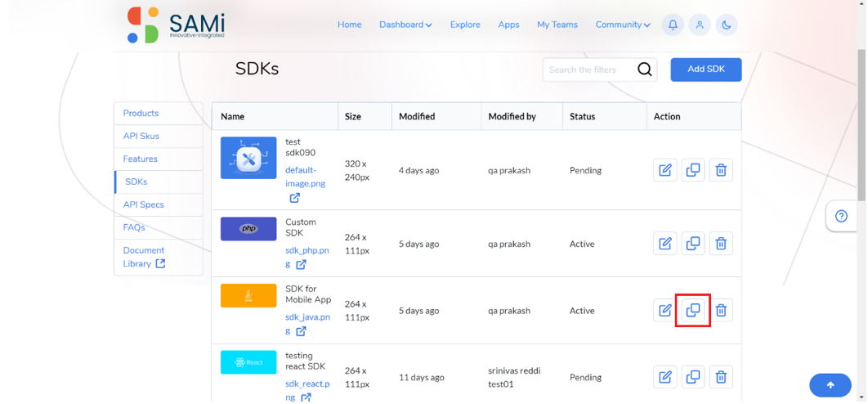Screen dimensions: 868x404
Task: Click the SDKs page heading
Action: (x=257, y=69)
